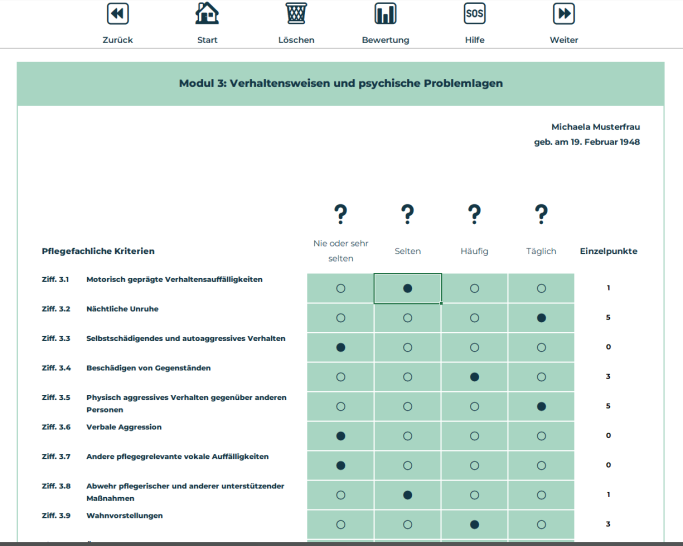The height and width of the screenshot is (546, 683).
Task: Choose 'Häufig' for Ziff. 3.7 vokale Auffälligkeiten
Action: point(474,465)
